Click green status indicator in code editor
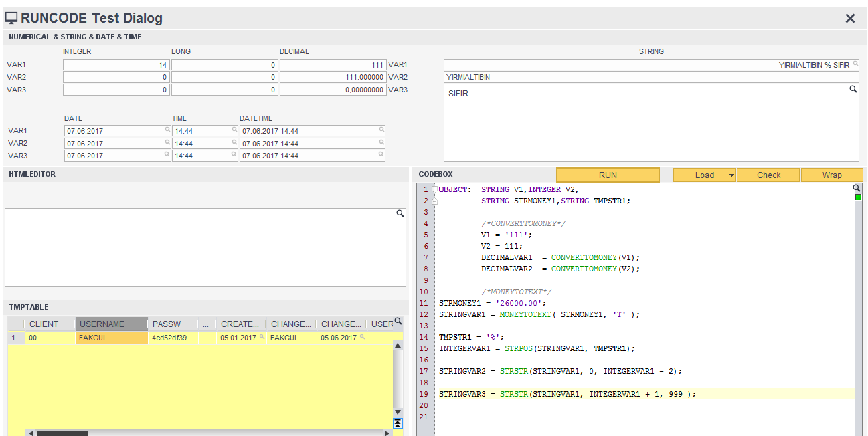 tap(858, 197)
